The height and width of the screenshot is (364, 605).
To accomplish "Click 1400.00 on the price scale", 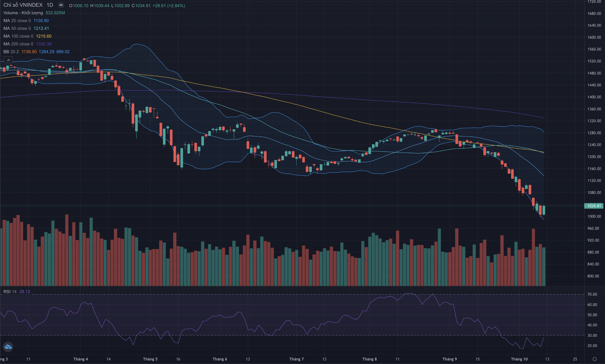I will (594, 97).
